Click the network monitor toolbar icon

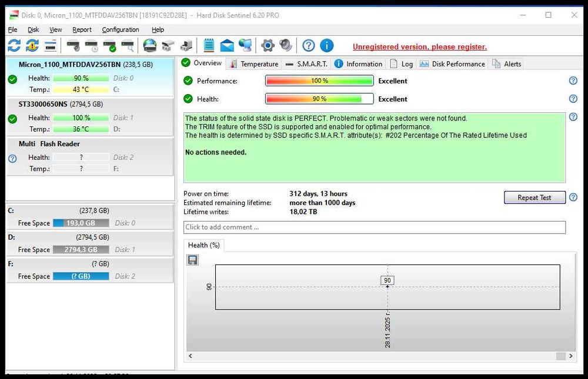tap(245, 46)
